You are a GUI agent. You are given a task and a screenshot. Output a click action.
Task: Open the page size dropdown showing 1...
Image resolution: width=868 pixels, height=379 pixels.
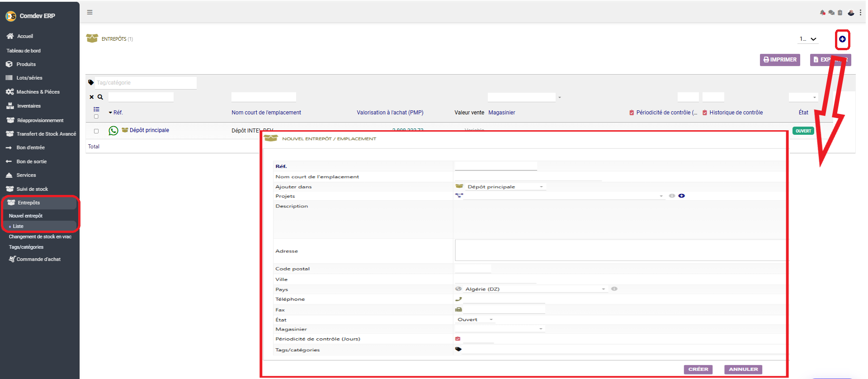pyautogui.click(x=808, y=39)
